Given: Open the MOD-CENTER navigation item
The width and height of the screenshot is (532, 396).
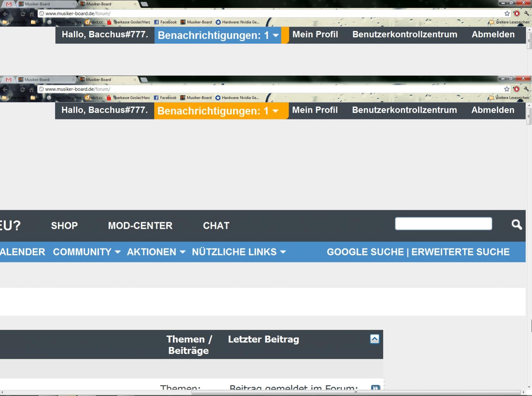Looking at the screenshot, I should coord(140,226).
